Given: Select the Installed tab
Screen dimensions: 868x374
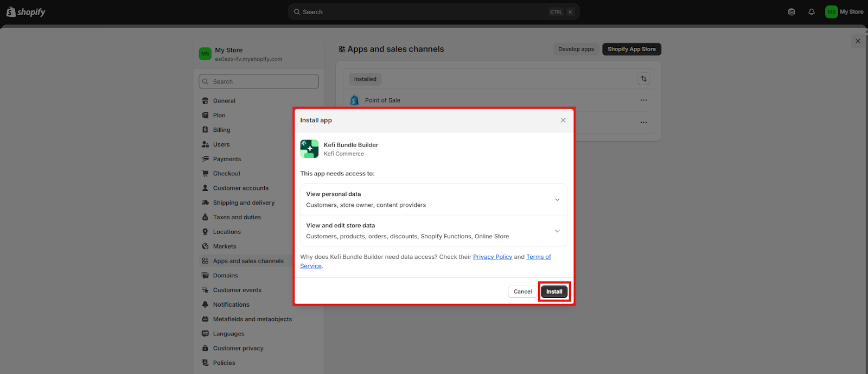Looking at the screenshot, I should click(365, 79).
